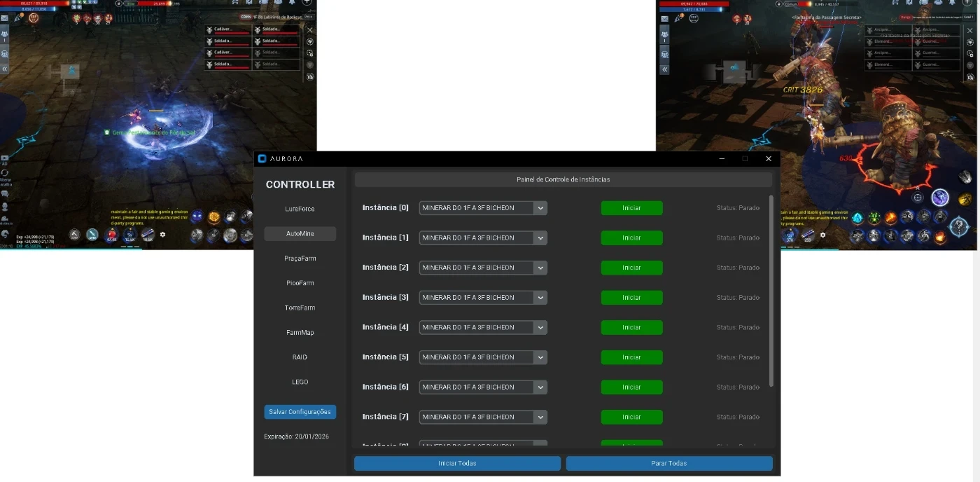Screen dimensions: 980x482
Task: Open the Instância [6] dropdown arrow
Action: [540, 387]
